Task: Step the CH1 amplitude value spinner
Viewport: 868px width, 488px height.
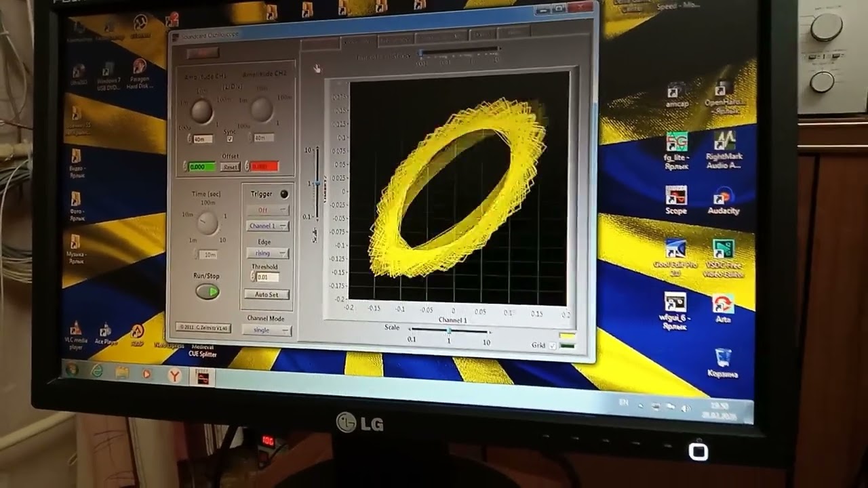Action: tap(190, 139)
